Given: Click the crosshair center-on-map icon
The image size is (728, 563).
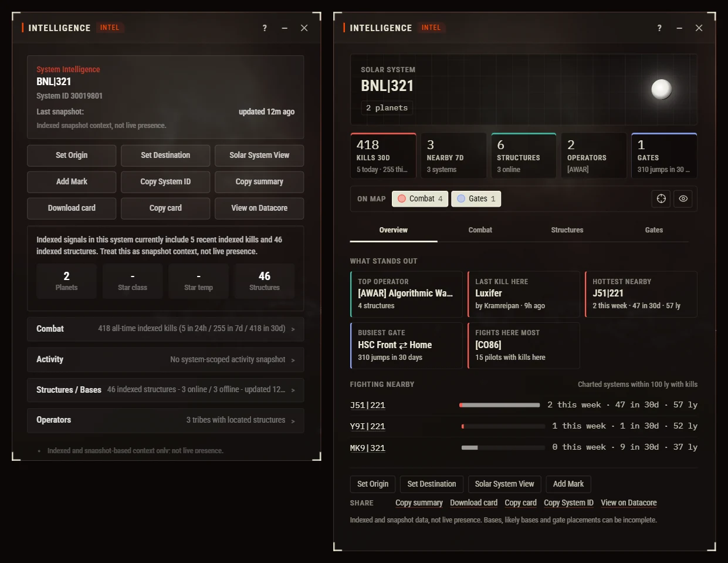Looking at the screenshot, I should coord(661,198).
